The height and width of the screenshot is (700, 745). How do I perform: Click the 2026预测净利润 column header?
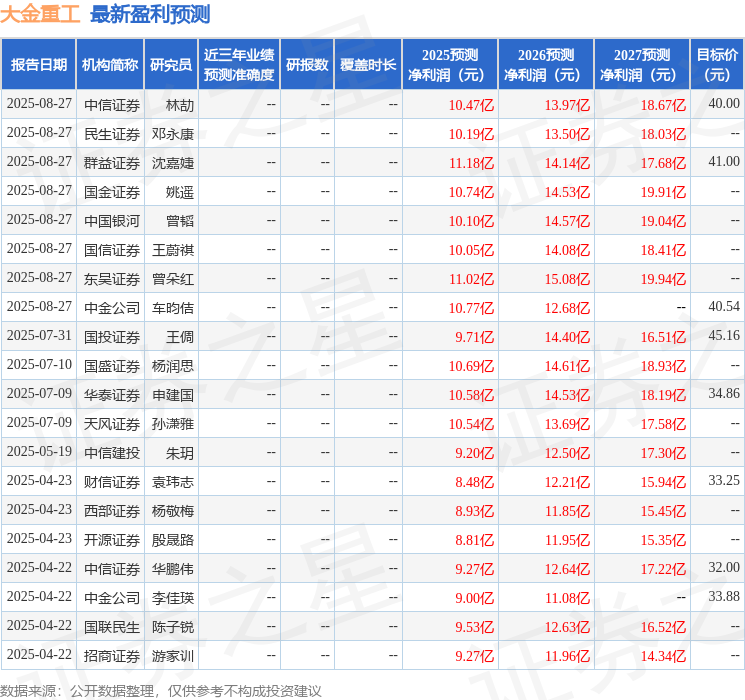[x=545, y=65]
